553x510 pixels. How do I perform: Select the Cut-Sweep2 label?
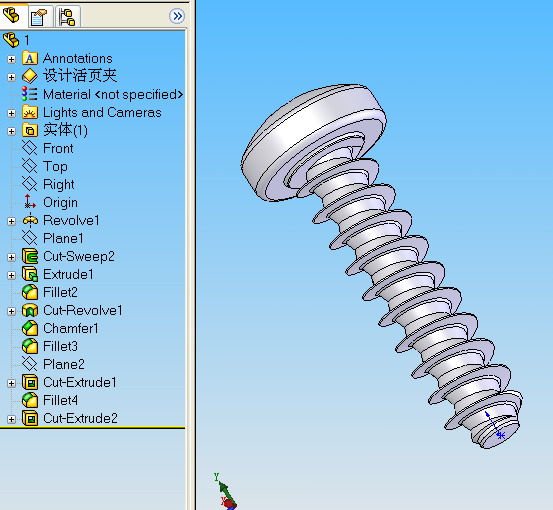click(x=79, y=257)
